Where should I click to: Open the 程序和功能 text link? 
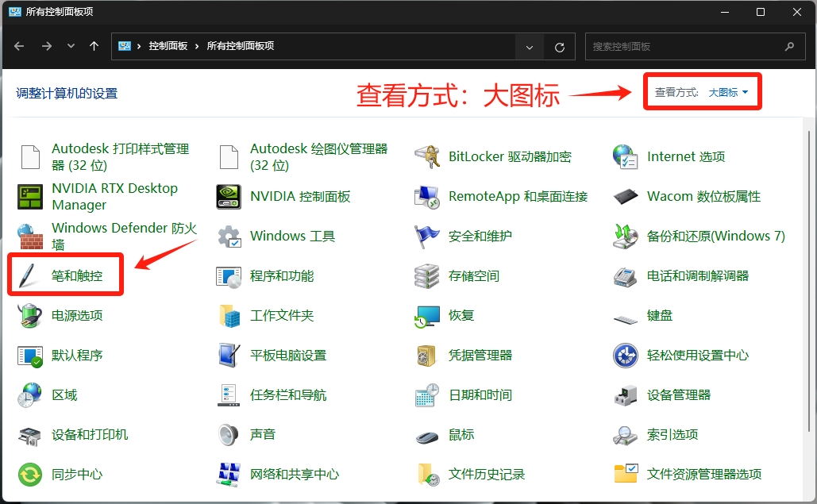coord(282,276)
